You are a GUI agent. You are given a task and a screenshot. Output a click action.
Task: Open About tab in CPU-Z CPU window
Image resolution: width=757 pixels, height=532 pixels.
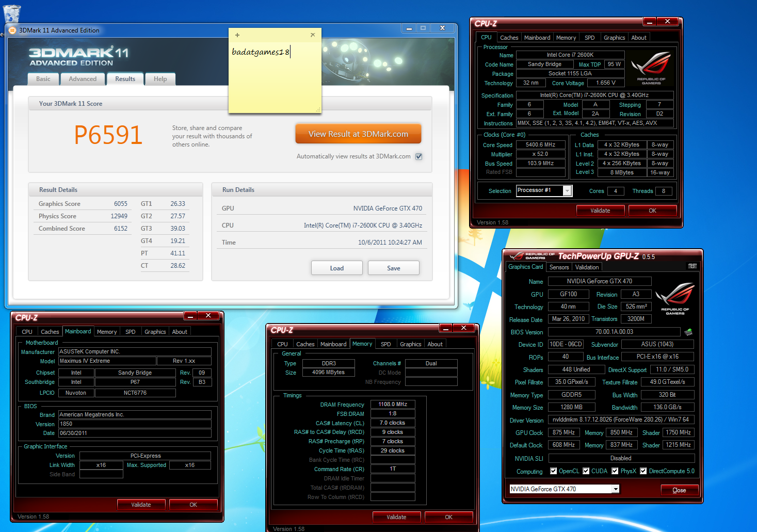(x=639, y=38)
